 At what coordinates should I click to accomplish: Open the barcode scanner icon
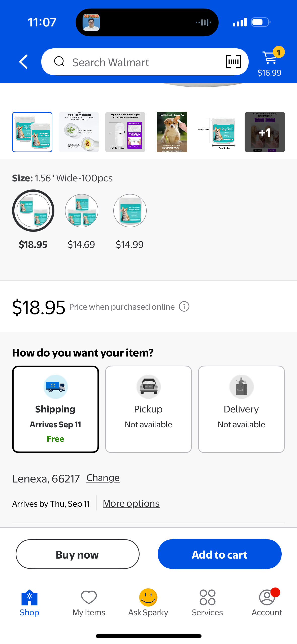[233, 62]
